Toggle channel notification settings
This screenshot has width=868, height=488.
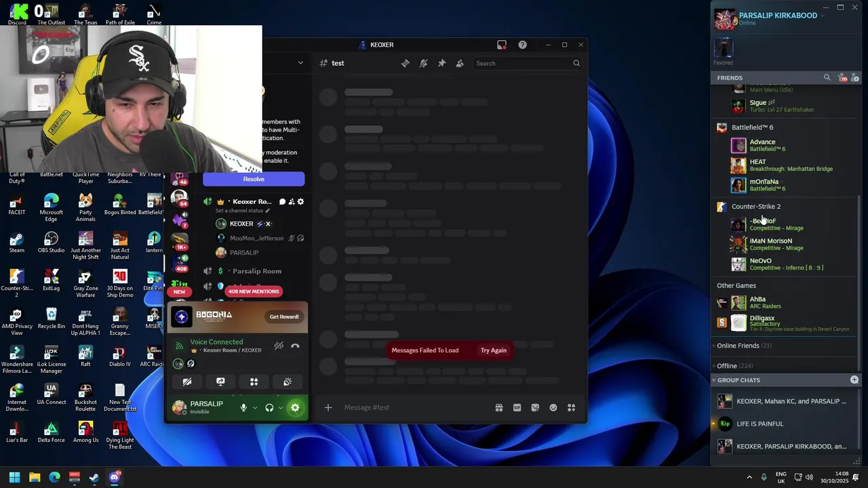pos(424,63)
